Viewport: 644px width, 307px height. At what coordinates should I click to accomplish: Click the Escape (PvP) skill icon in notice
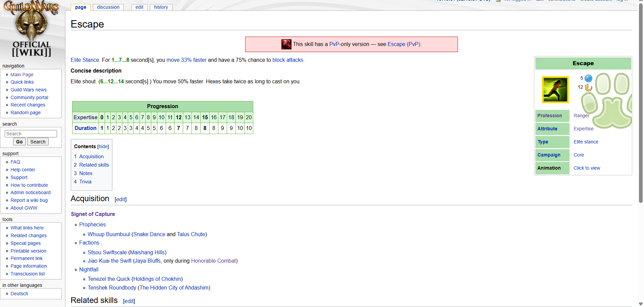point(286,44)
